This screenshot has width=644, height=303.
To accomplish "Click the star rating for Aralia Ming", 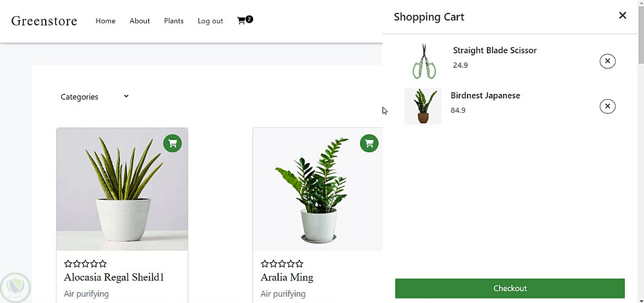I will [x=282, y=264].
